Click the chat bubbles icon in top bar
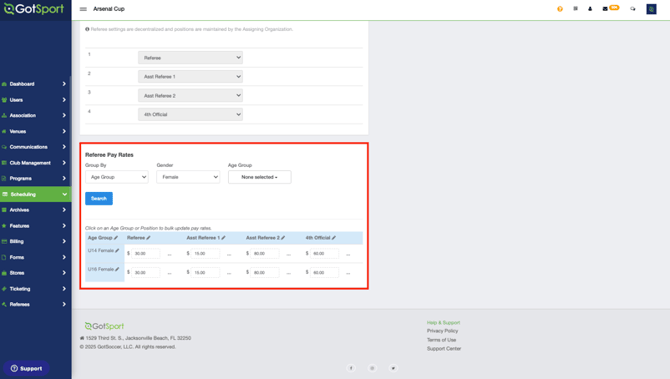This screenshot has width=670, height=379. (633, 9)
